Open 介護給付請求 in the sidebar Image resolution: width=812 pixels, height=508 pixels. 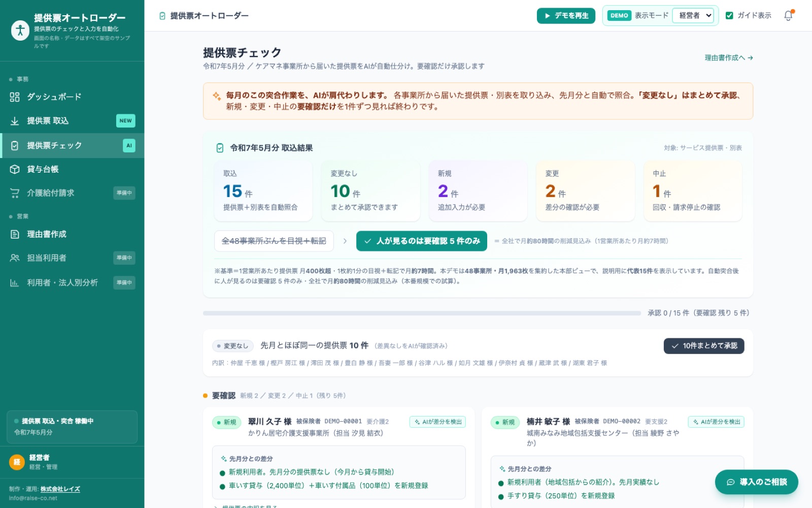pyautogui.click(x=72, y=193)
